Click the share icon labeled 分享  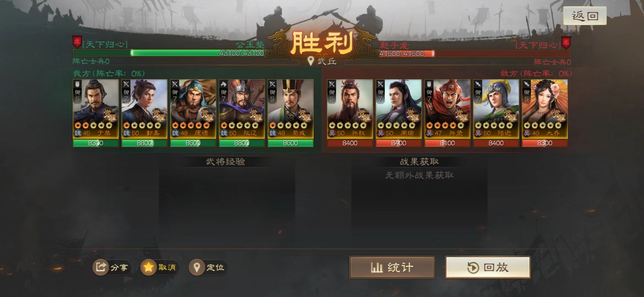tap(100, 267)
